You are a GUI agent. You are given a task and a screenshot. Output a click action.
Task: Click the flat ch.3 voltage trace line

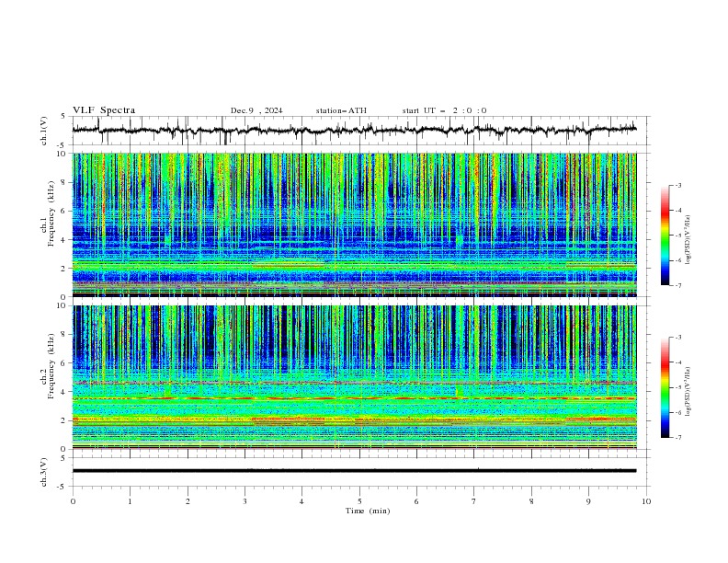click(354, 471)
